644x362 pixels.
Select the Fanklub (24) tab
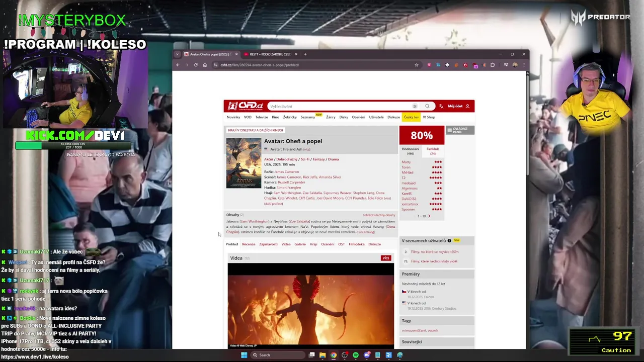pos(433,151)
